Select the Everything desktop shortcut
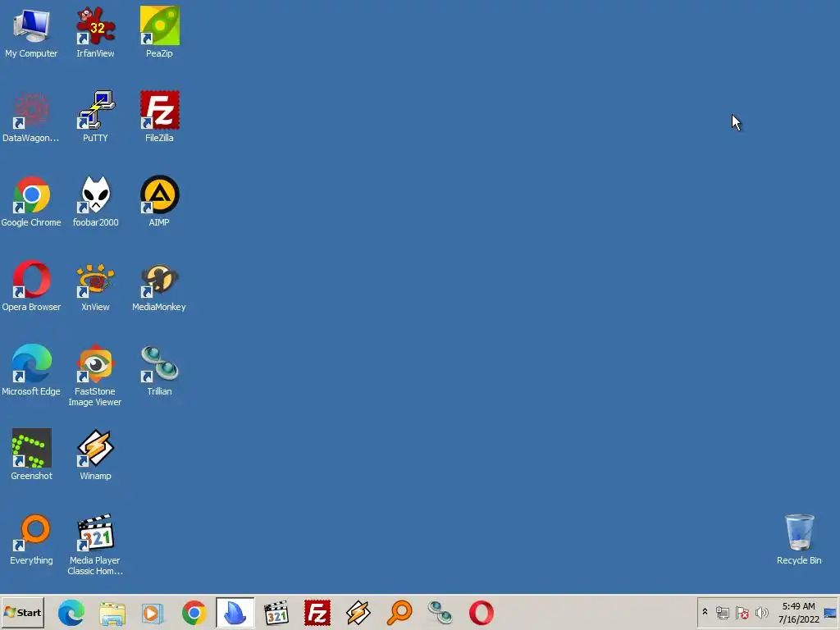The image size is (840, 630). click(x=31, y=540)
